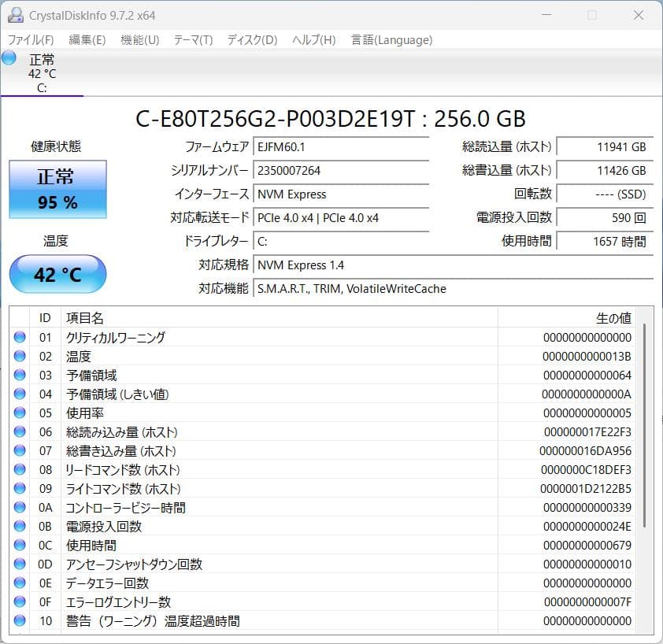The height and width of the screenshot is (644, 663).
Task: Click the status orb for row 04 予備領域 (しきい値)
Action: point(20,394)
